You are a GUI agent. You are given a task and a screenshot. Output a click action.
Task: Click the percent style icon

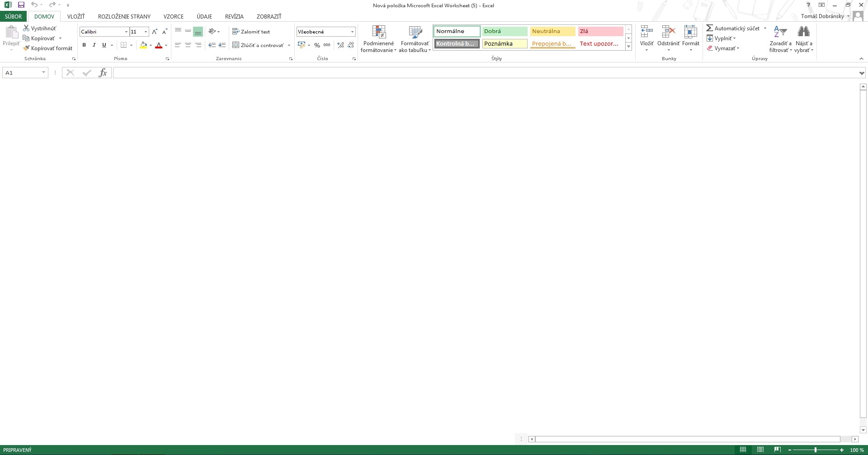317,45
